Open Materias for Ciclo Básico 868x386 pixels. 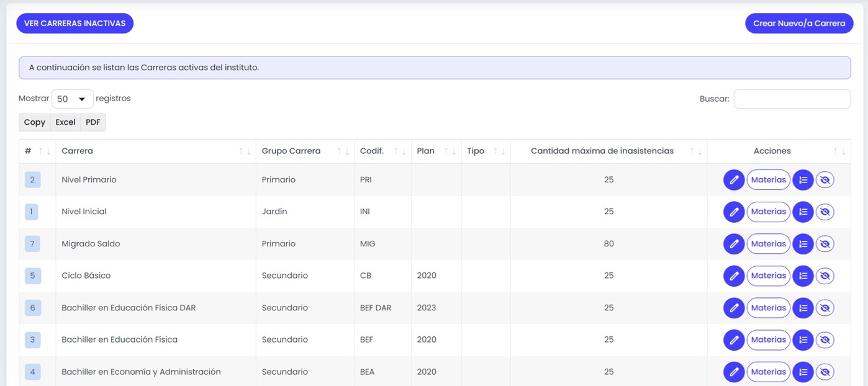pos(769,276)
